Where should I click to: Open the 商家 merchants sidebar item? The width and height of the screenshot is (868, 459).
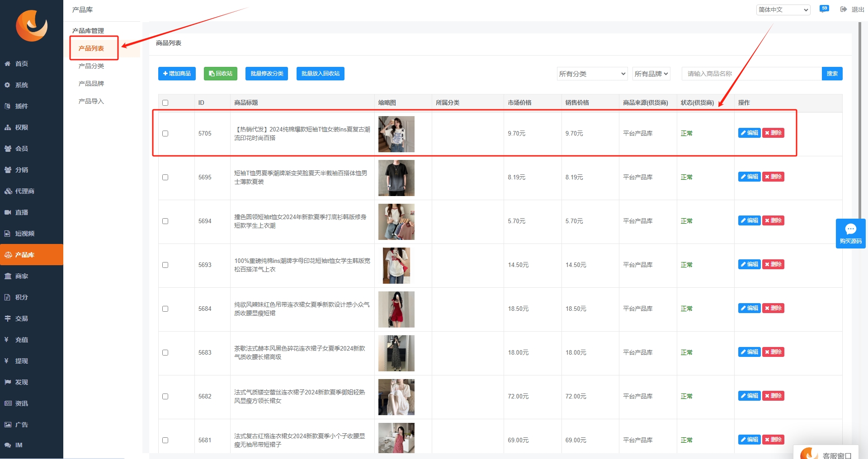click(32, 276)
